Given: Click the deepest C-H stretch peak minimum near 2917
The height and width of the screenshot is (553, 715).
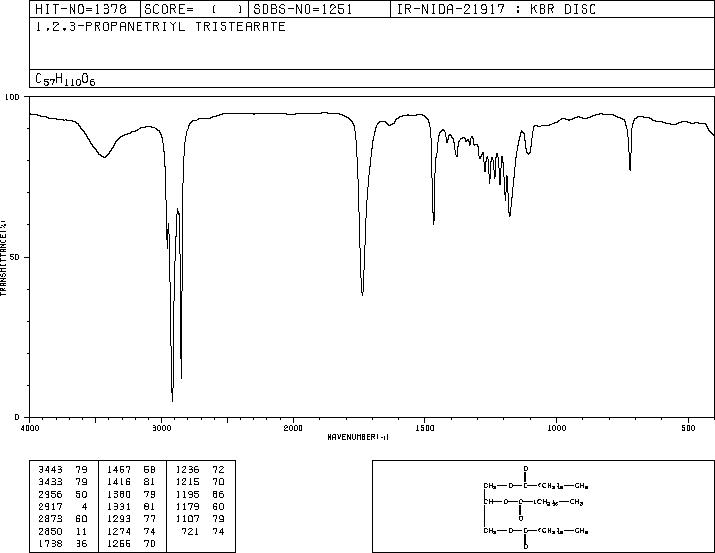Looking at the screenshot, I should tap(172, 400).
